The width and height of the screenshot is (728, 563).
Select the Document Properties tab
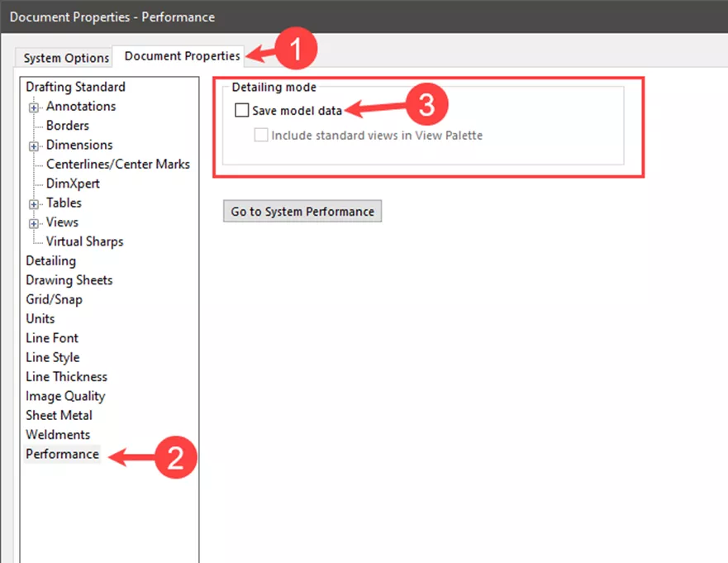coord(178,56)
